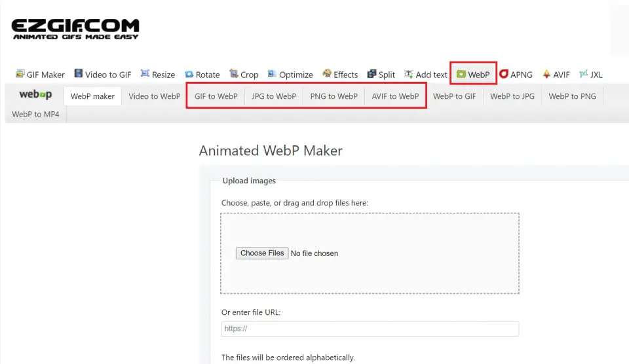Switch to GIF to WebP tab

tap(216, 96)
